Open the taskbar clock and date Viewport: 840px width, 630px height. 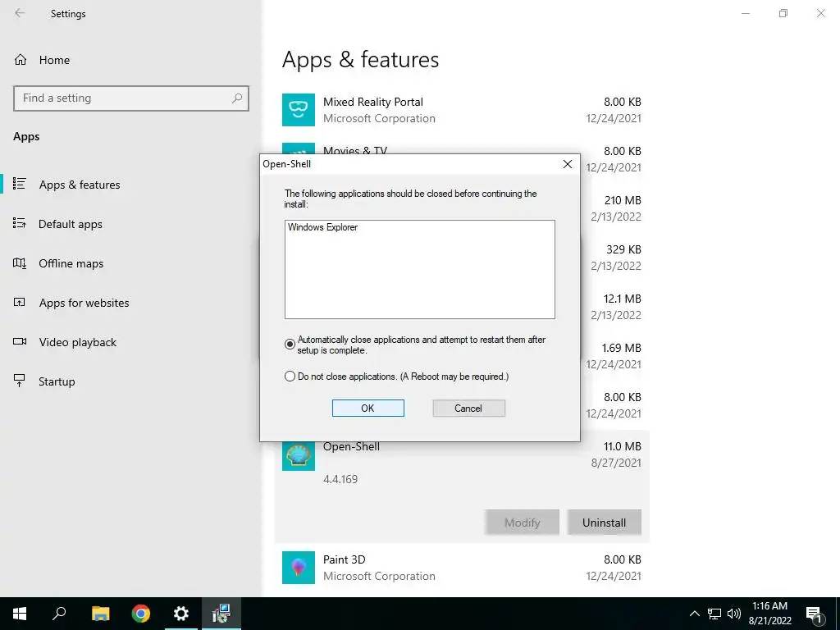[x=769, y=614]
